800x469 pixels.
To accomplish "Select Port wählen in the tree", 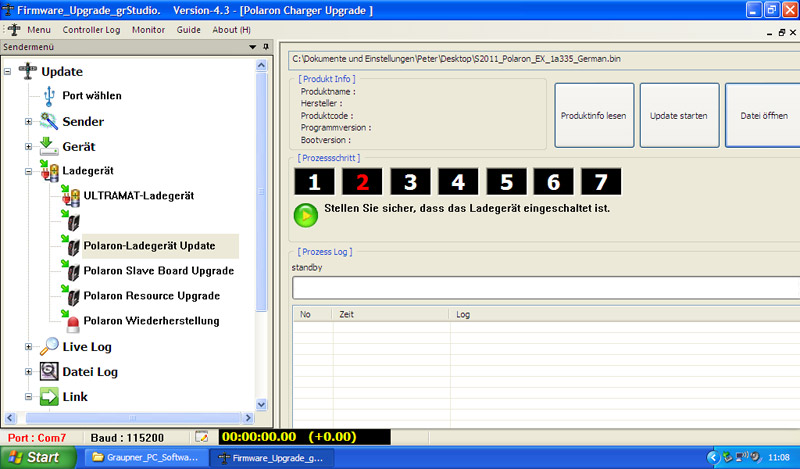I will pos(92,95).
